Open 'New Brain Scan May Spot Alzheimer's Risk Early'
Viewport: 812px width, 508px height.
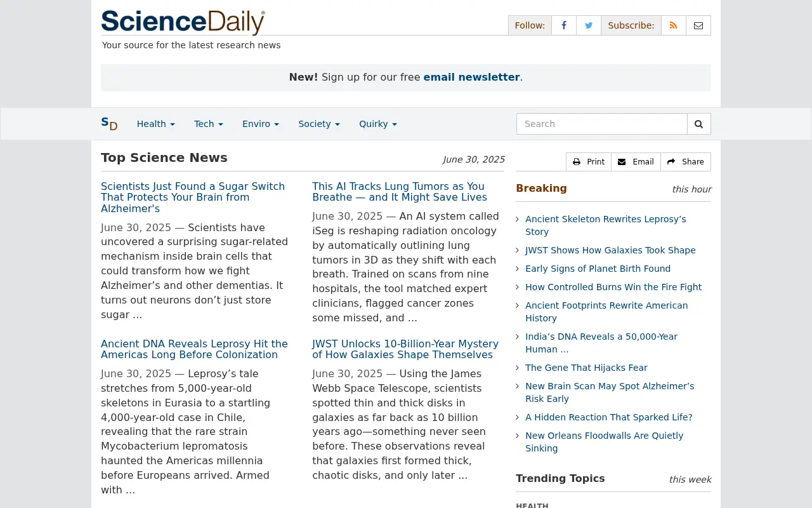click(610, 392)
